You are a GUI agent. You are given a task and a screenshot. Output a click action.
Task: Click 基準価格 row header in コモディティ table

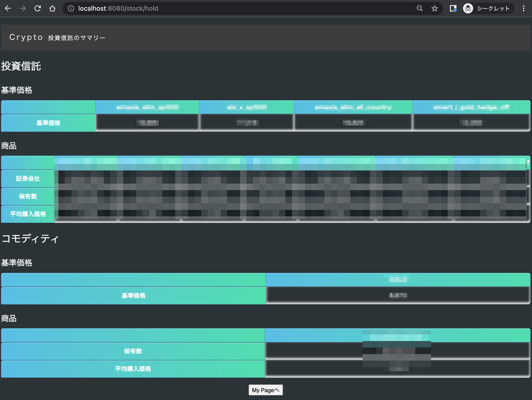tap(133, 295)
